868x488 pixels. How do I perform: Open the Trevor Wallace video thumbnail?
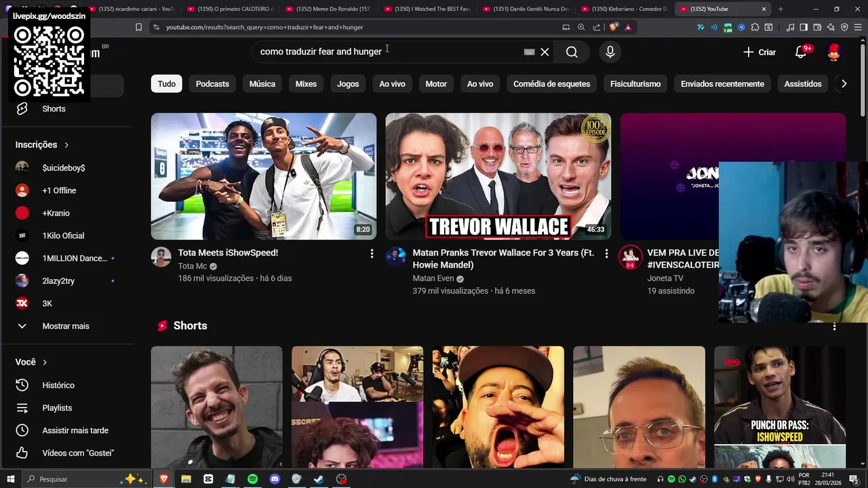coord(498,176)
